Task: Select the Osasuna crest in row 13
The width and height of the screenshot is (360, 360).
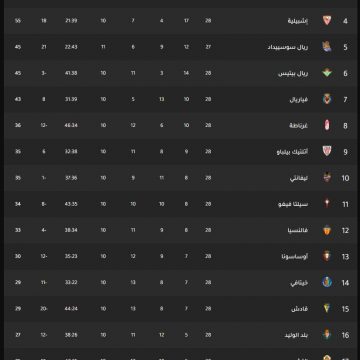Action: 327,256
